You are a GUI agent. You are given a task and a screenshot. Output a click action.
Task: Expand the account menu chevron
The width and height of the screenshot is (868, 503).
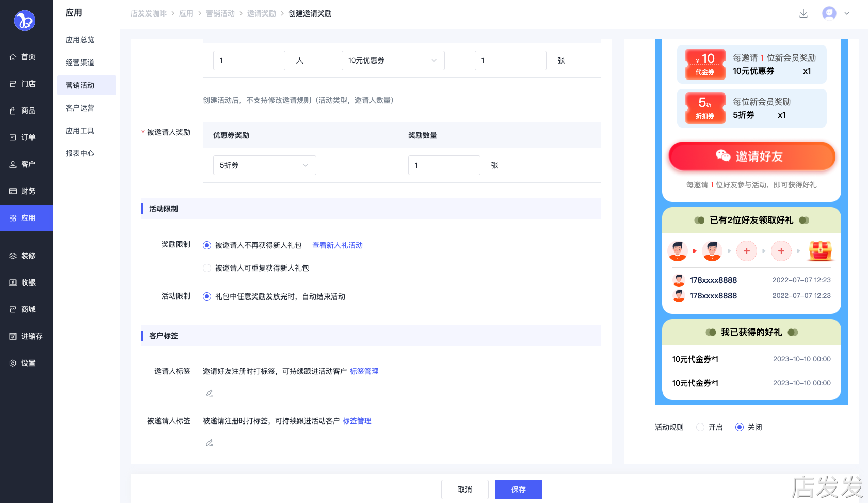click(847, 14)
